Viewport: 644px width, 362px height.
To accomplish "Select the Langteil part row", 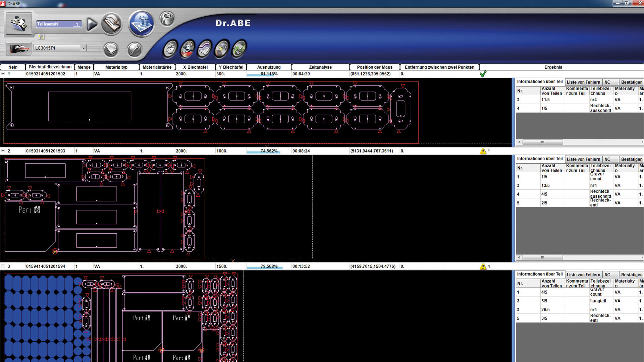I will [x=580, y=301].
